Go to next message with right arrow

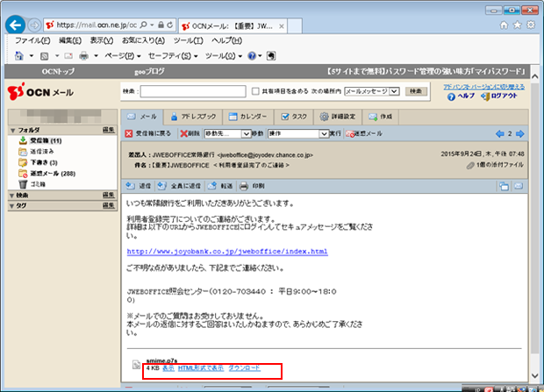[x=519, y=133]
